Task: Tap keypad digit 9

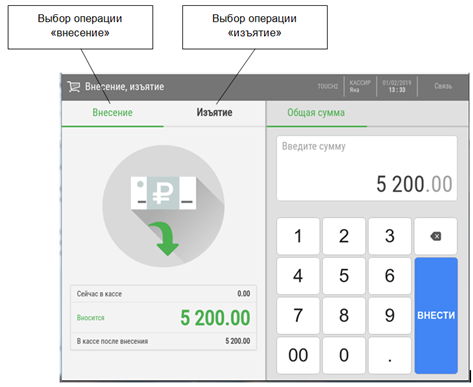Action: [x=390, y=315]
